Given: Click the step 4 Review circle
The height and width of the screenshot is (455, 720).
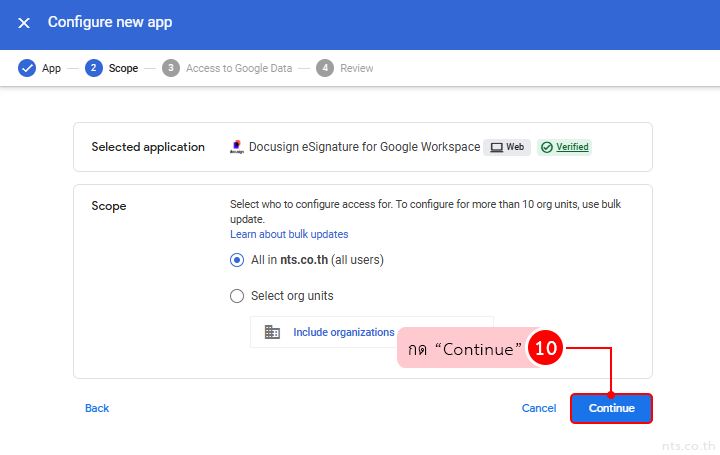Looking at the screenshot, I should point(325,68).
